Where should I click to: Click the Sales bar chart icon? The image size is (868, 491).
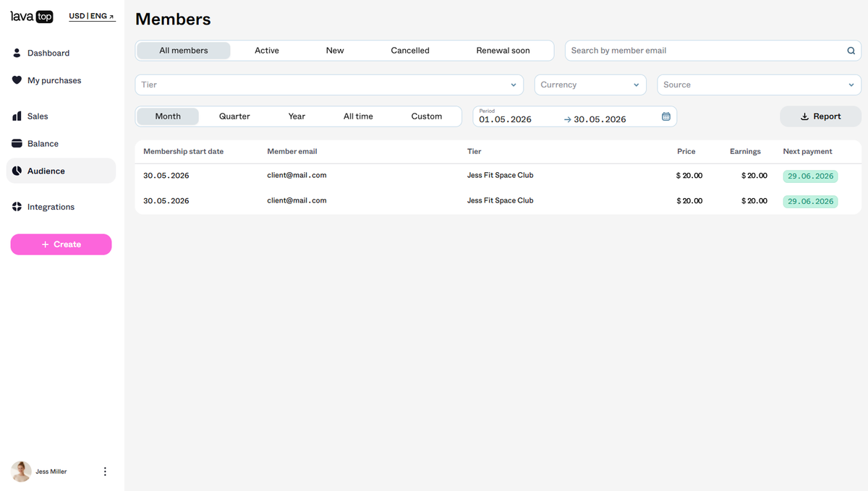[17, 116]
